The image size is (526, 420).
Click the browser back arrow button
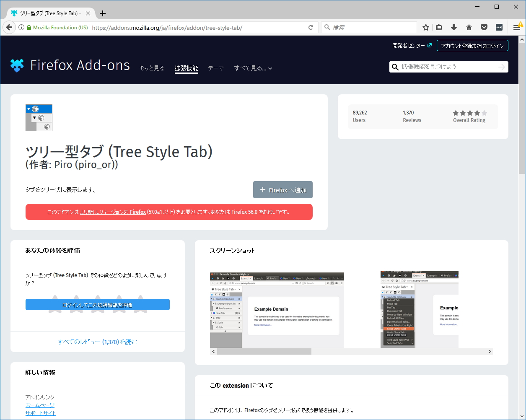point(9,27)
